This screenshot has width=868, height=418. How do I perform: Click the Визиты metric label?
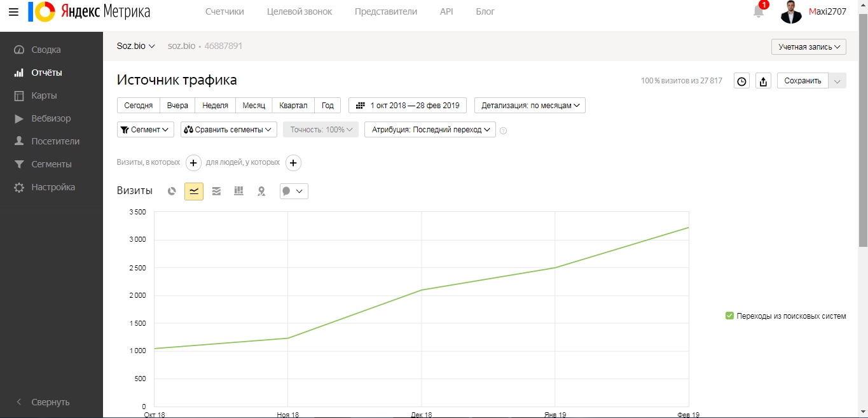pos(135,191)
